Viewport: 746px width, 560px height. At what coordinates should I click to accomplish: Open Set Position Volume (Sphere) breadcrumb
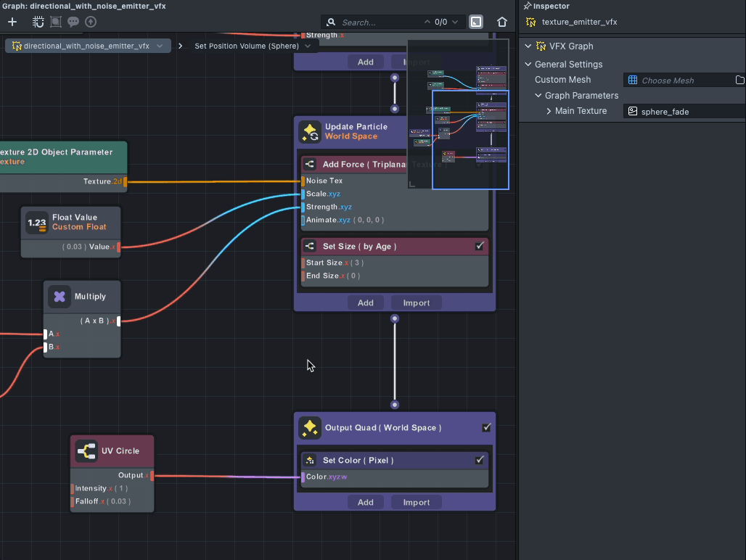(247, 46)
